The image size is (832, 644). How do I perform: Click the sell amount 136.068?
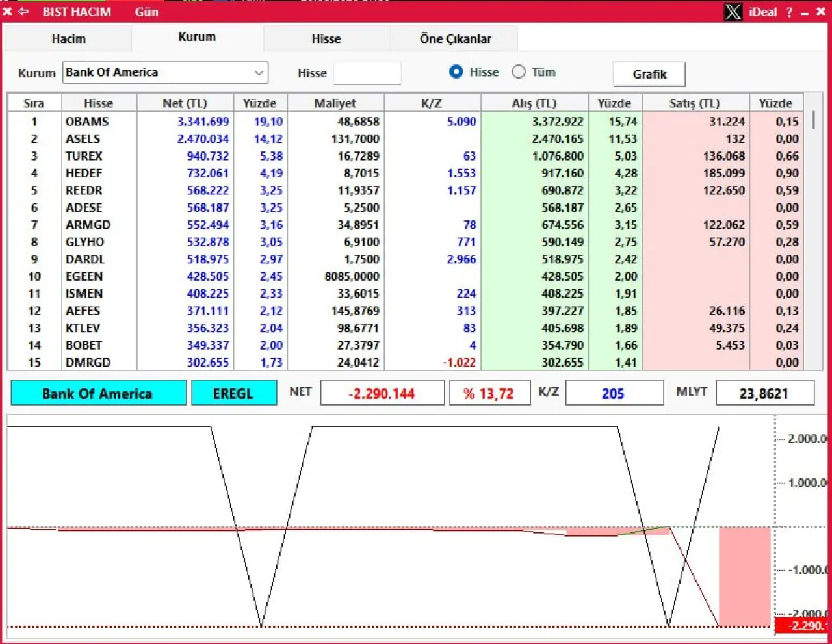(723, 156)
